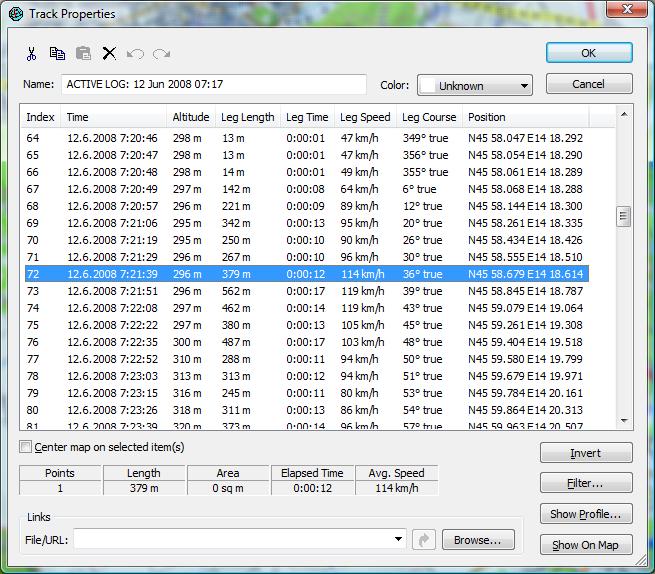Click the Invert button

586,453
